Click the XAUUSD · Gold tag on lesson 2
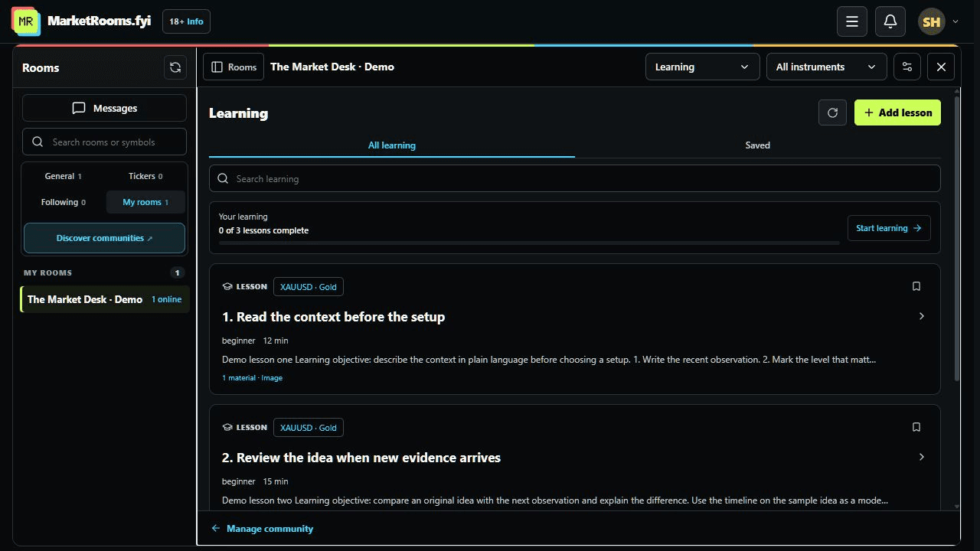The image size is (980, 551). pos(309,428)
